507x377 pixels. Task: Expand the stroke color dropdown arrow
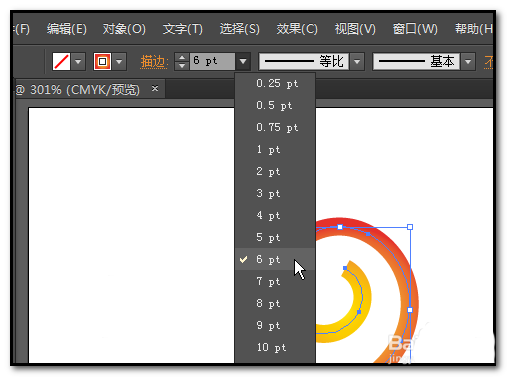point(119,62)
